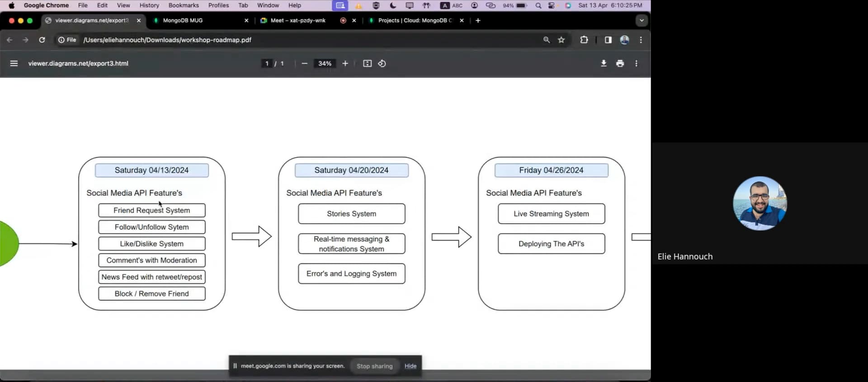
Task: Zoom in using the plus icon
Action: pyautogui.click(x=345, y=64)
